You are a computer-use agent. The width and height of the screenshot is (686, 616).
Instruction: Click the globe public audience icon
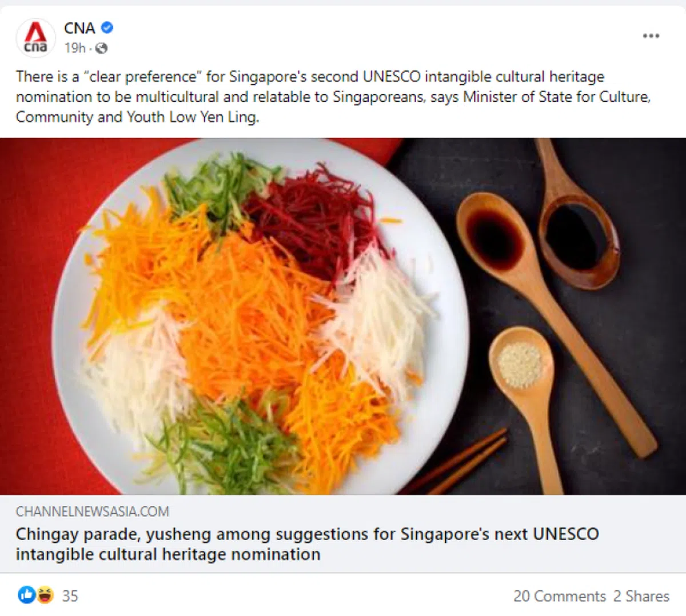[101, 49]
